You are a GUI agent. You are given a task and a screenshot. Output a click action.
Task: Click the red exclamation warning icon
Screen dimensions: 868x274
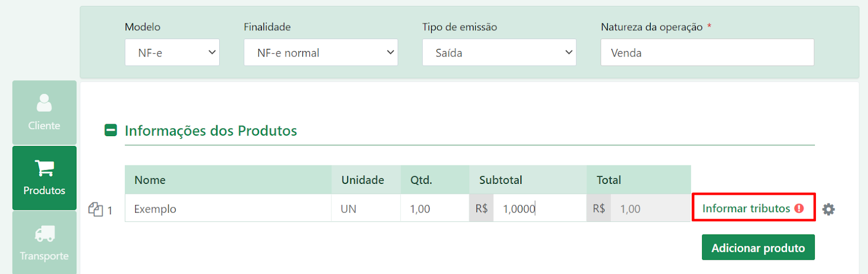pyautogui.click(x=799, y=208)
